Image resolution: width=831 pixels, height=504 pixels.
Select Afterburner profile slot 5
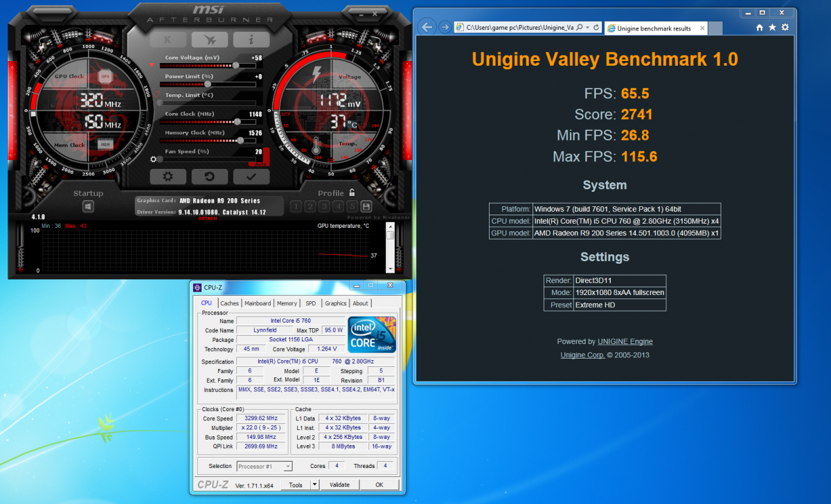click(x=352, y=206)
